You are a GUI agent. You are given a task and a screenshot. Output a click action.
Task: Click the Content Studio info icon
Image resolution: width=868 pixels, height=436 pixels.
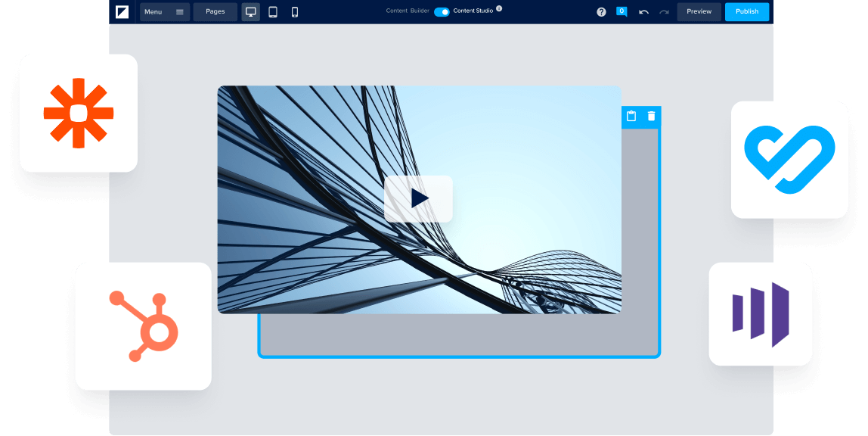point(499,9)
